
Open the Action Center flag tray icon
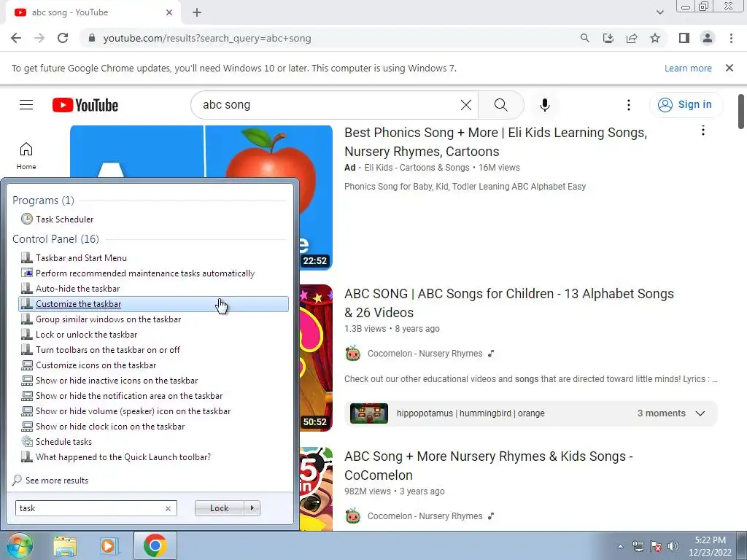(x=656, y=546)
